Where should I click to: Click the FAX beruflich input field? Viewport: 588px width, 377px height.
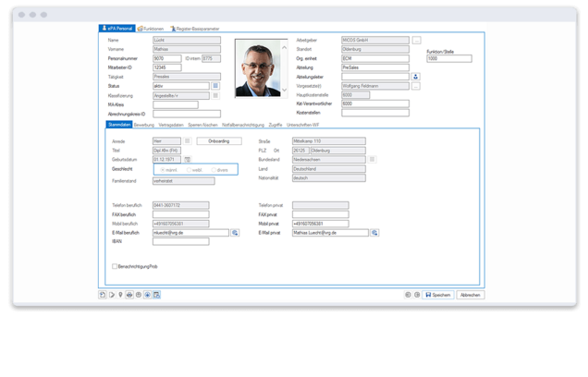(x=181, y=214)
